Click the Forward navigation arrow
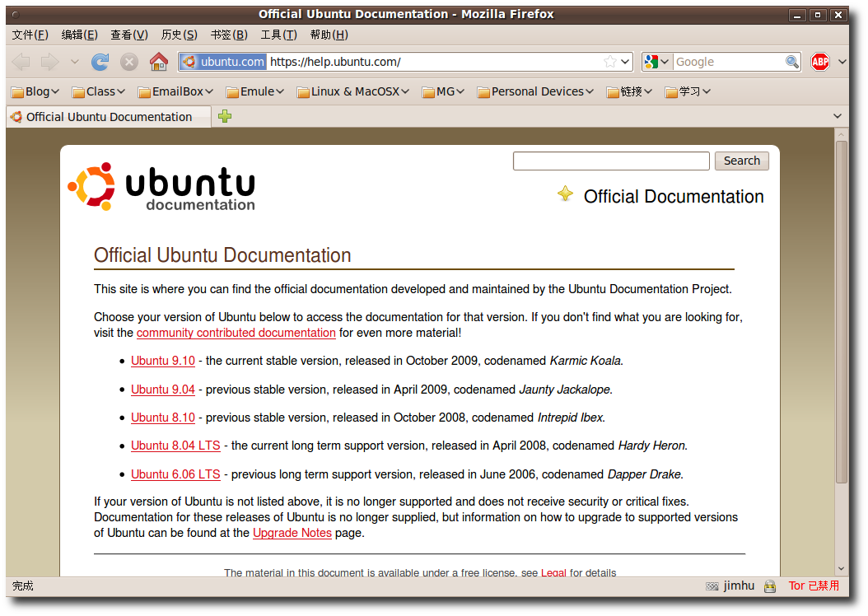Screen dimensions: 868x616 point(49,62)
